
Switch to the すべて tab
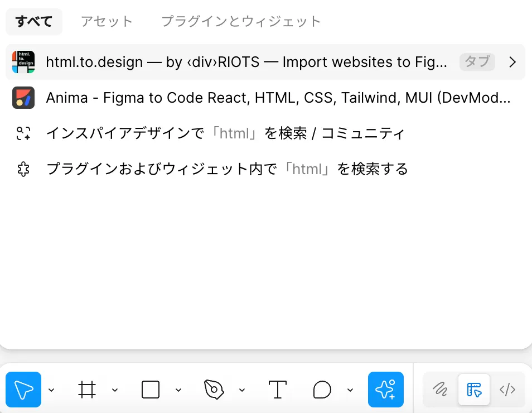point(34,22)
